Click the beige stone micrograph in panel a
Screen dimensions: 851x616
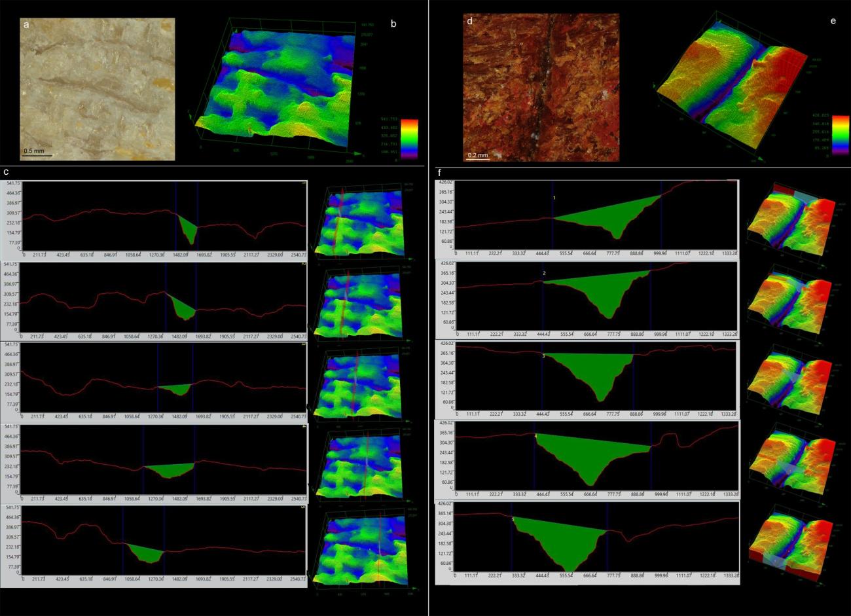tap(98, 88)
